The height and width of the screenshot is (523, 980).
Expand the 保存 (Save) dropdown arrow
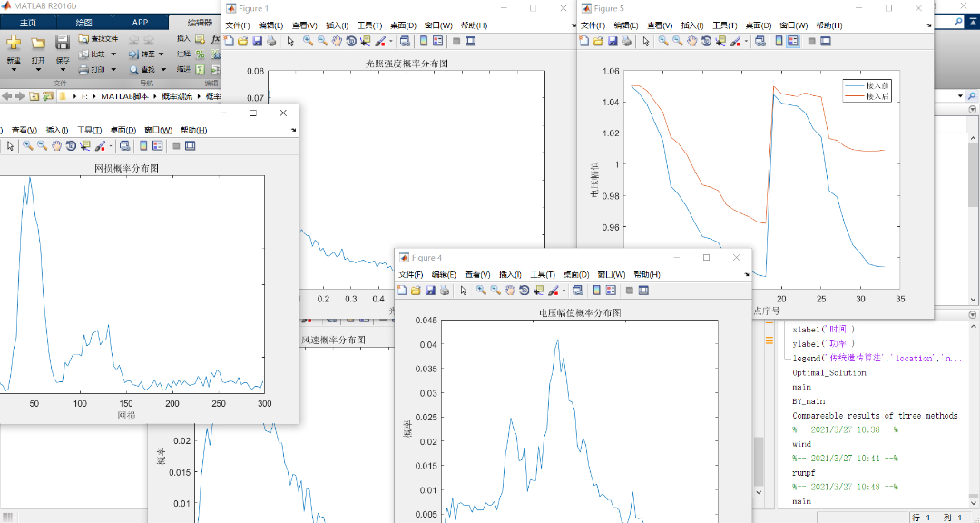[x=63, y=70]
